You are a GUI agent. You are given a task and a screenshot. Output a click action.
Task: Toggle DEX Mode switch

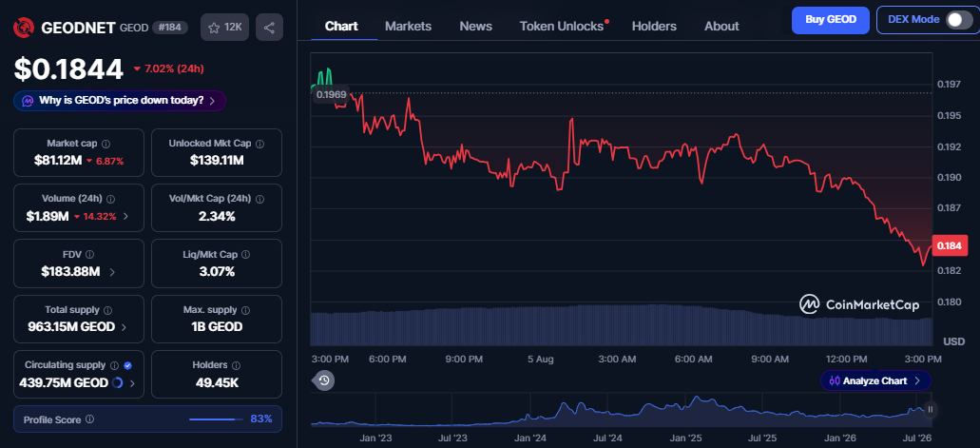(959, 20)
